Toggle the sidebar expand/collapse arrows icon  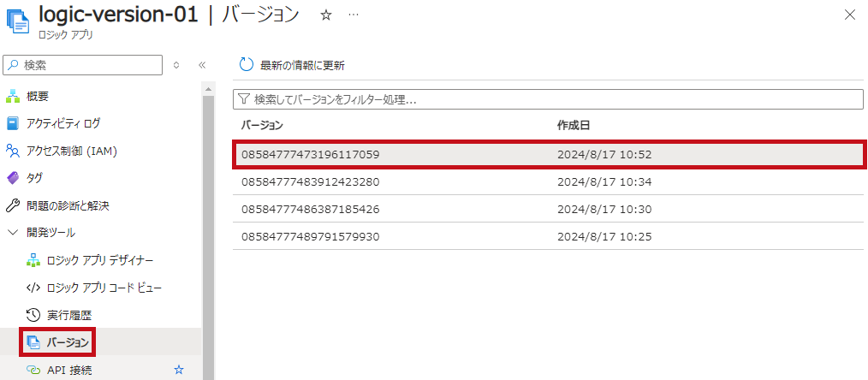pyautogui.click(x=176, y=65)
